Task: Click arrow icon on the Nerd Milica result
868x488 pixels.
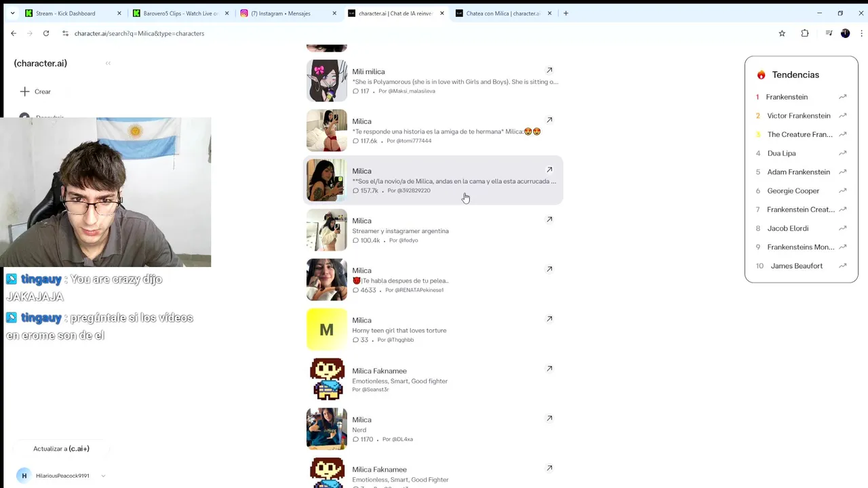Action: [549, 418]
